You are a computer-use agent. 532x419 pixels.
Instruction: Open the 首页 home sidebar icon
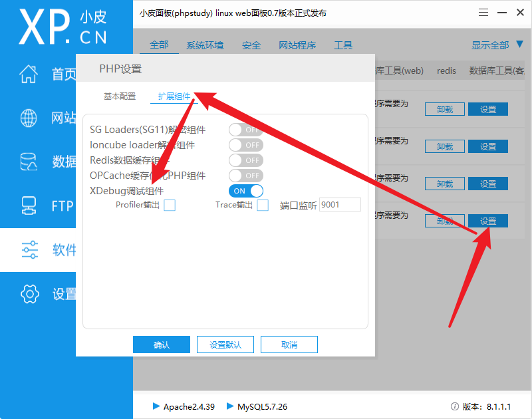coord(29,74)
